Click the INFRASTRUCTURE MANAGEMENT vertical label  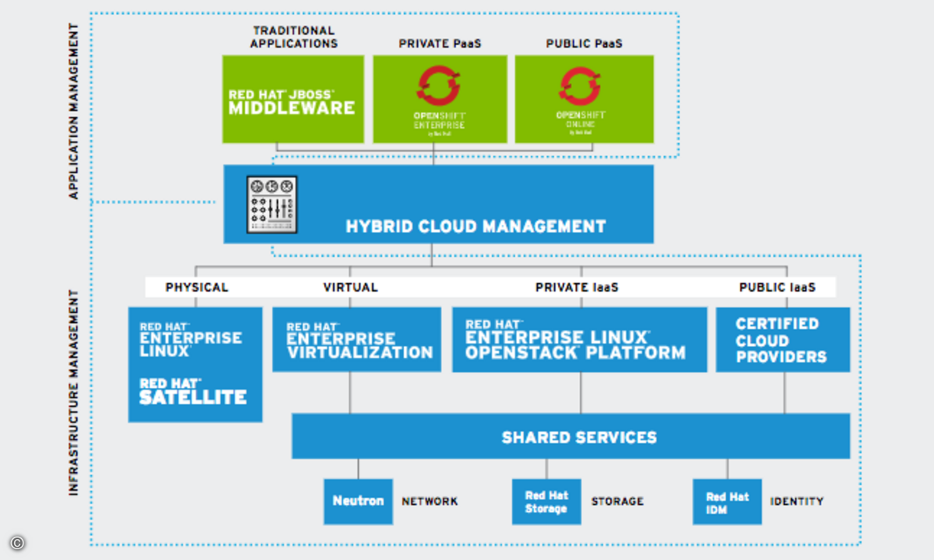tap(74, 393)
